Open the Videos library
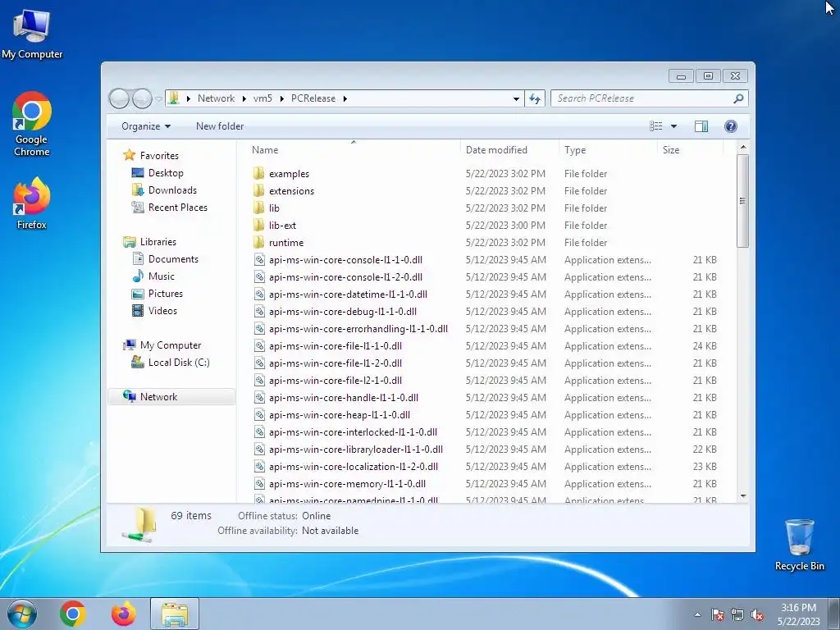This screenshot has height=630, width=840. coord(154,311)
